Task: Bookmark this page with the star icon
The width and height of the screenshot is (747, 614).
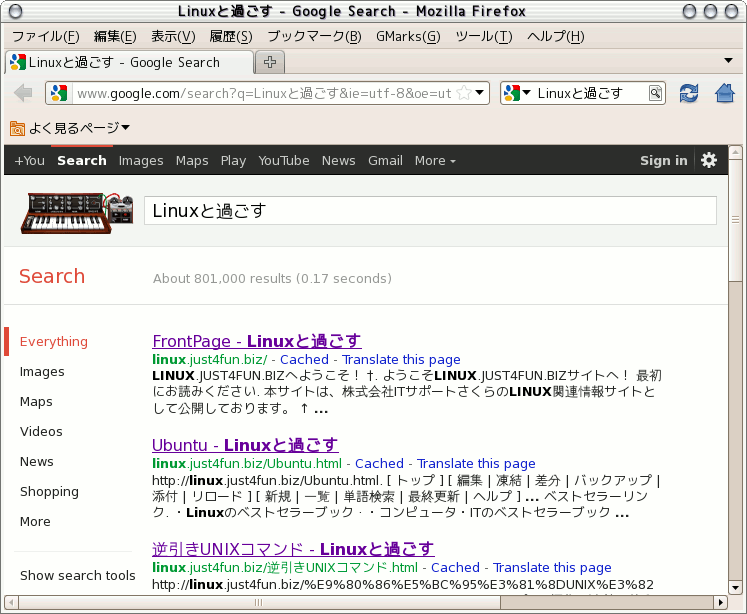Action: point(464,93)
